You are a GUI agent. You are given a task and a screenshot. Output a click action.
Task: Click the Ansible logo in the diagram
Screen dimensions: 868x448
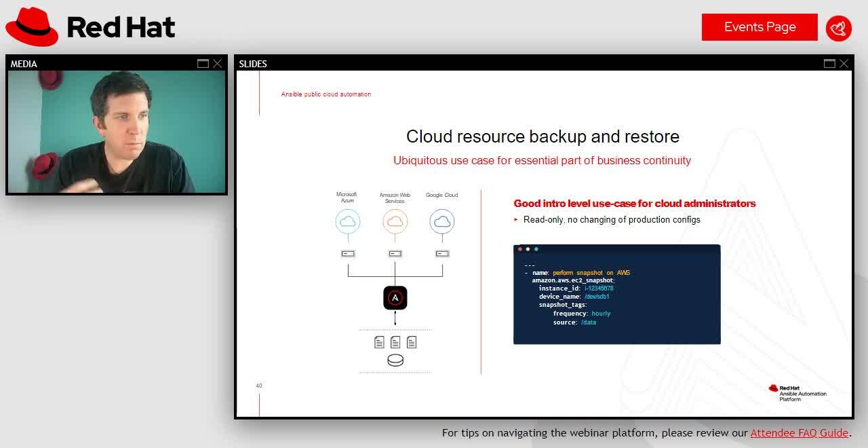coord(395,298)
